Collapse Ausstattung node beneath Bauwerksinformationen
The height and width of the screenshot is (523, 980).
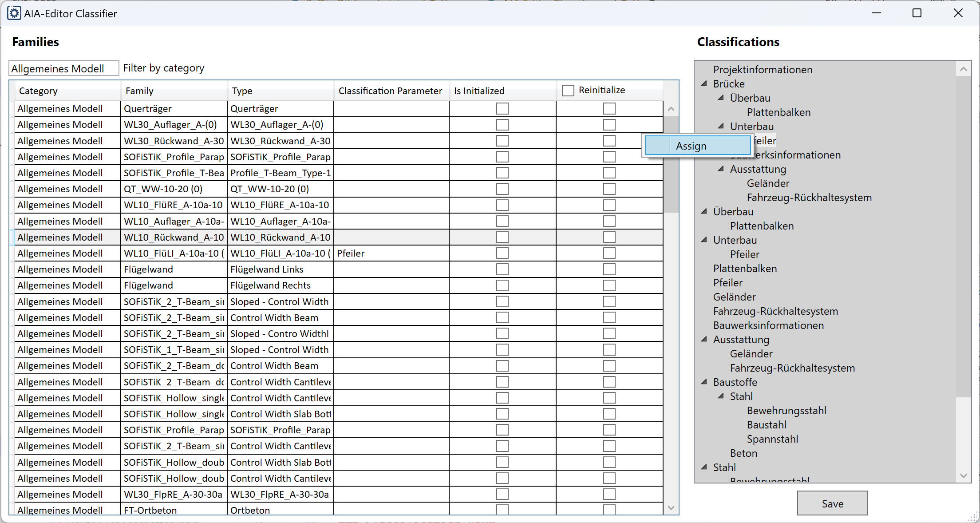click(721, 169)
